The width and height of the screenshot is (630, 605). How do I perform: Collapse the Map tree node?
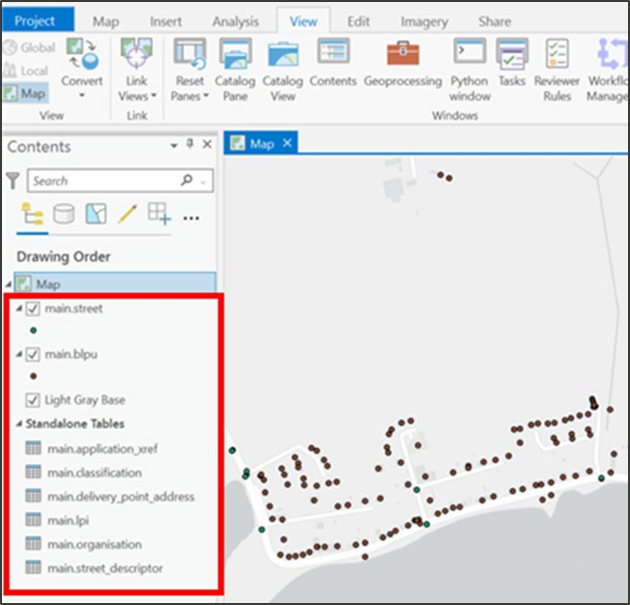pos(8,284)
